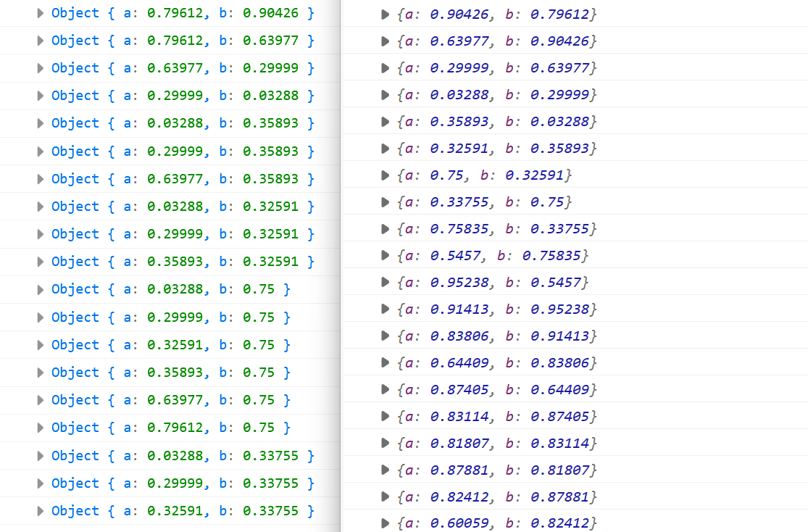
Task: Expand the object {a: 0.95238, b: 0.5457}
Action: click(x=386, y=283)
